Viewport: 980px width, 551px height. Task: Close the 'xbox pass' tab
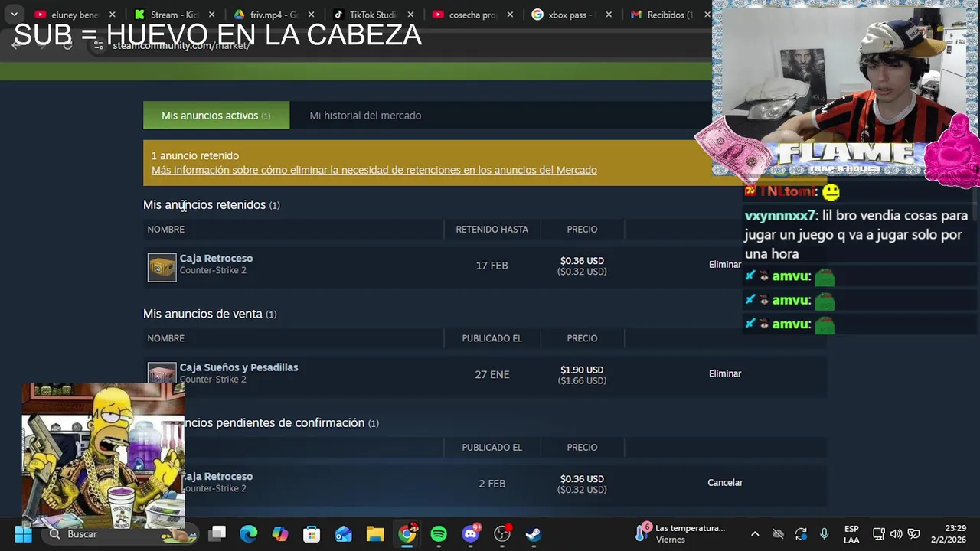coord(609,15)
